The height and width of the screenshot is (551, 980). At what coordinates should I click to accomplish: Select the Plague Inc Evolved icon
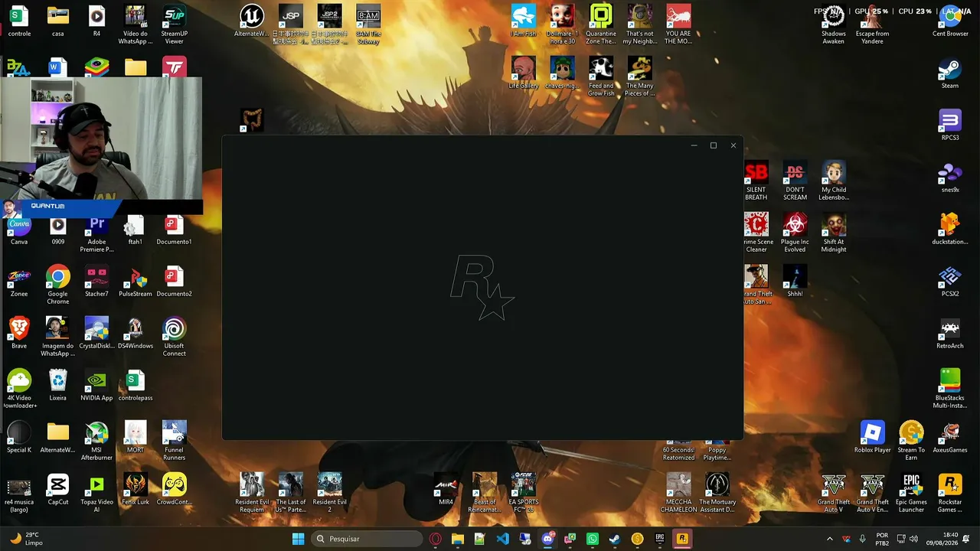coord(795,233)
